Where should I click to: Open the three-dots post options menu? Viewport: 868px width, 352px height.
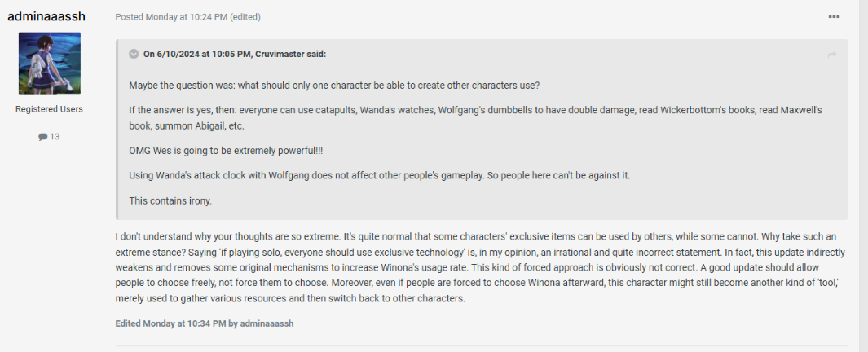click(834, 17)
